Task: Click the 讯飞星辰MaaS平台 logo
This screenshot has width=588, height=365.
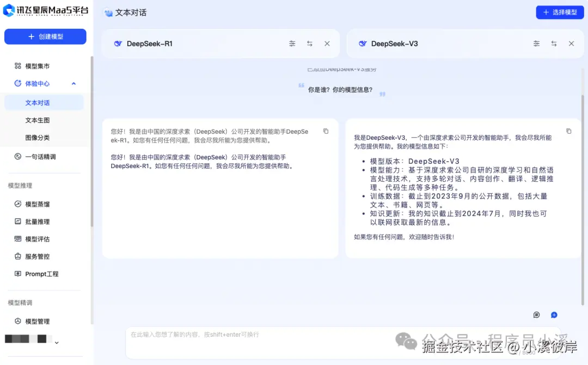Action: point(46,10)
